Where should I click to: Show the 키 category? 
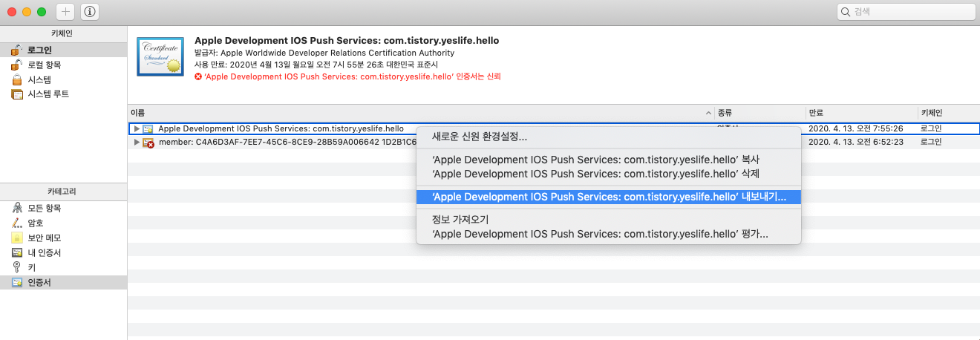pyautogui.click(x=63, y=267)
